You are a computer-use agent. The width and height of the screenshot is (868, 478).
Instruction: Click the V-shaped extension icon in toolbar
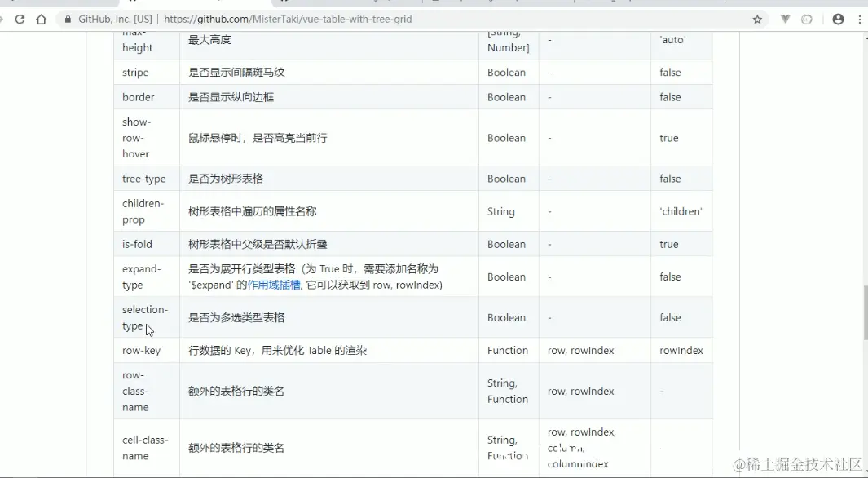[785, 20]
